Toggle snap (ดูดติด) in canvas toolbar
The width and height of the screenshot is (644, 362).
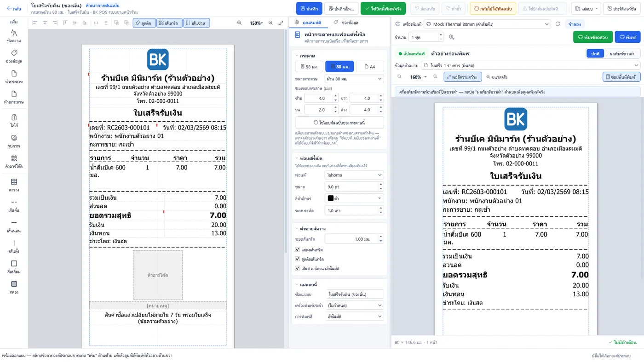144,23
